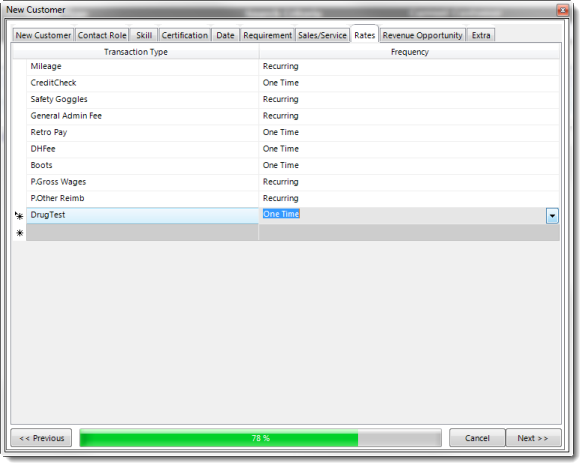This screenshot has width=585, height=468.
Task: Open the Skill tab
Action: (144, 35)
